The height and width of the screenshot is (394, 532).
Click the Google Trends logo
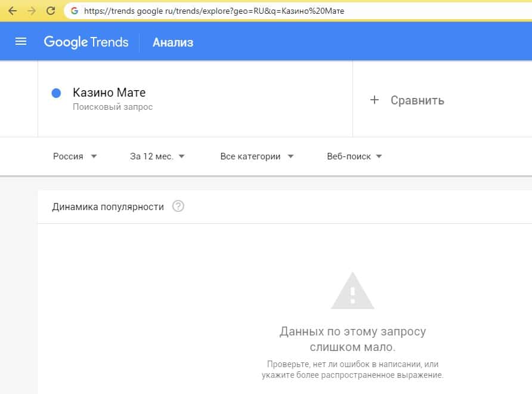click(86, 42)
